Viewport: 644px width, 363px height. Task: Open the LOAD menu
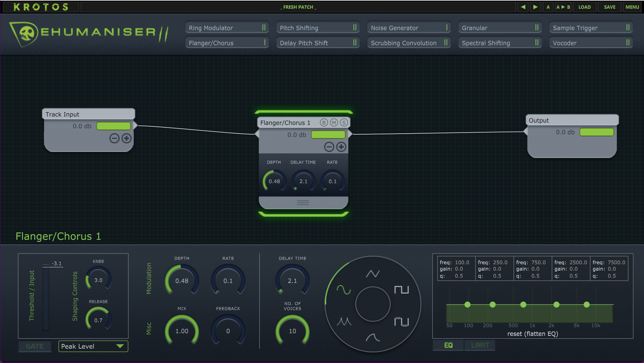[x=584, y=7]
